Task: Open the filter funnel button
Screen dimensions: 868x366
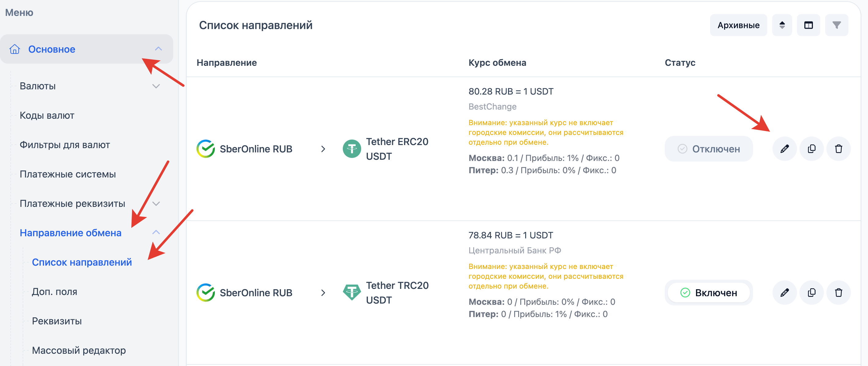Action: (836, 25)
